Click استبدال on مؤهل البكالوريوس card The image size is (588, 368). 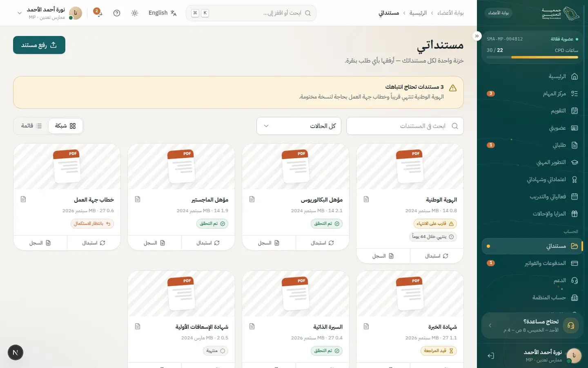(322, 243)
